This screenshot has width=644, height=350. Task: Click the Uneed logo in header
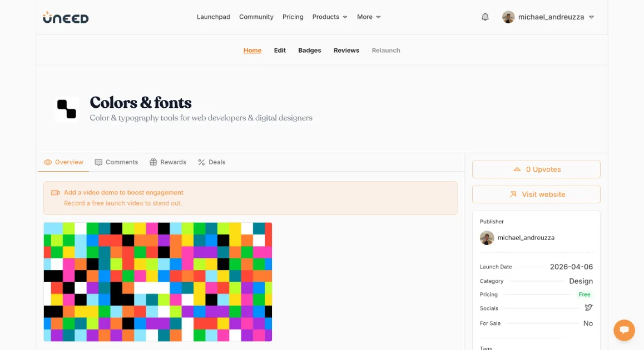[x=66, y=17]
